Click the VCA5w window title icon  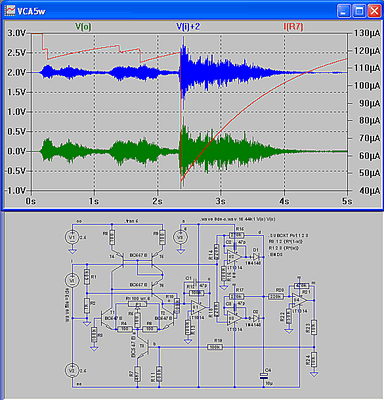[x=10, y=11]
